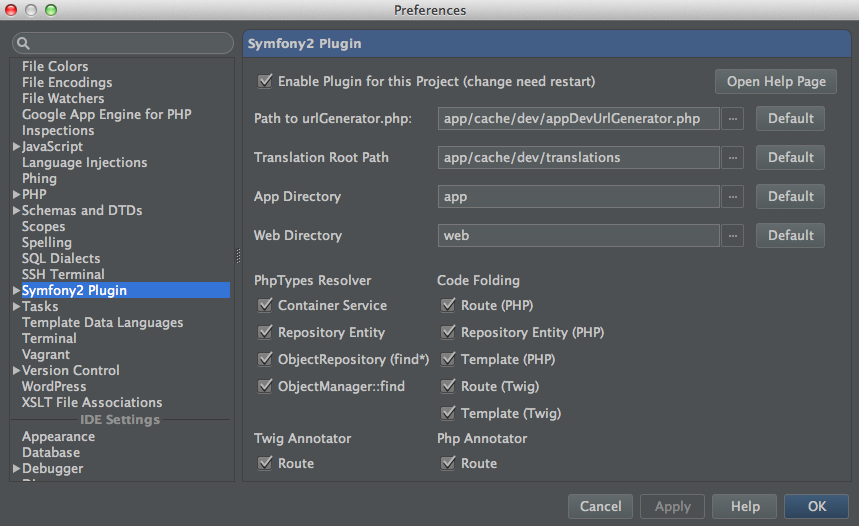Uncheck Container Service resolver

265,305
